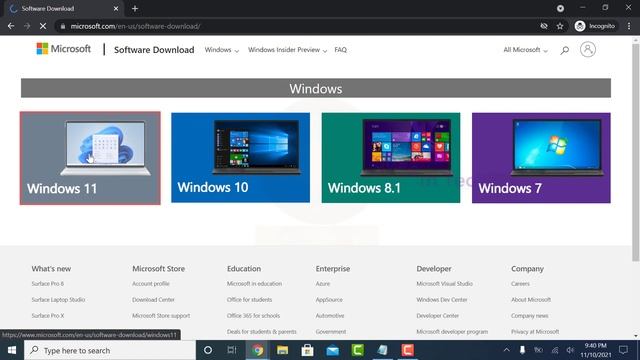Open the Developer Center link
This screenshot has height=360, width=640.
(x=438, y=316)
